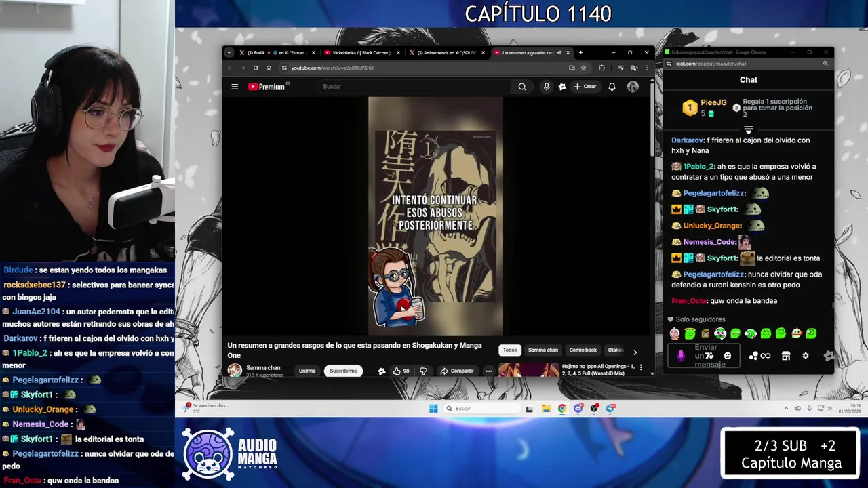Switch to the Rodik X tab
The width and height of the screenshot is (868, 488).
pos(277,52)
